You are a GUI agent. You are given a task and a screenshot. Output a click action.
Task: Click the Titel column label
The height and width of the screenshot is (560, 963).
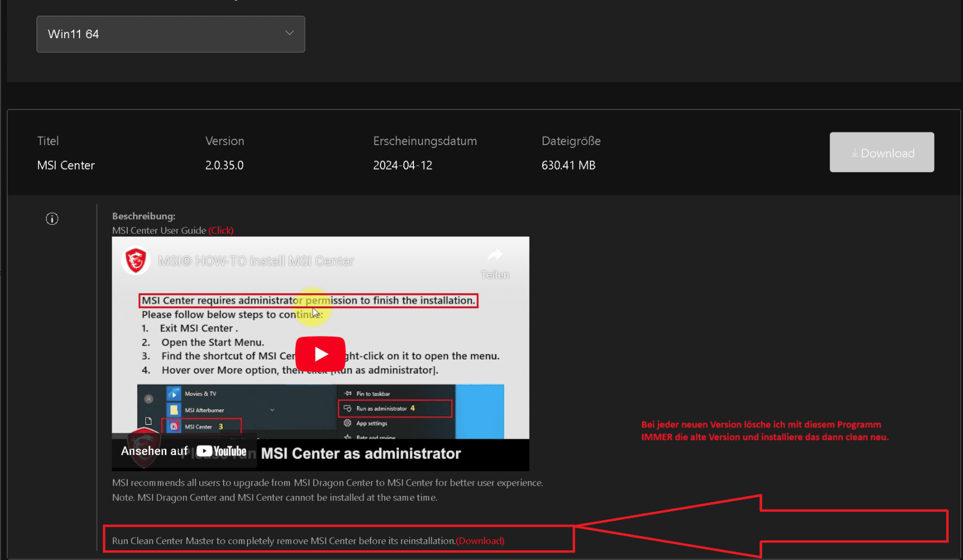pos(48,141)
